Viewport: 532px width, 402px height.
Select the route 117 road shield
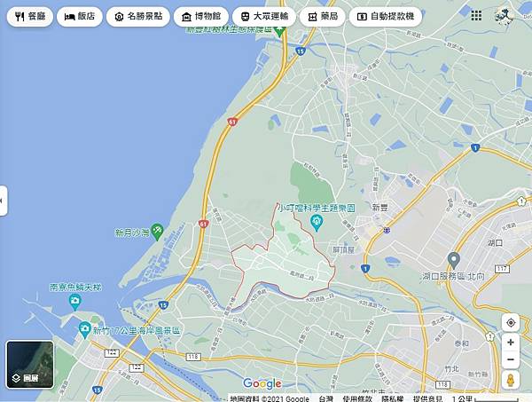pos(503,269)
